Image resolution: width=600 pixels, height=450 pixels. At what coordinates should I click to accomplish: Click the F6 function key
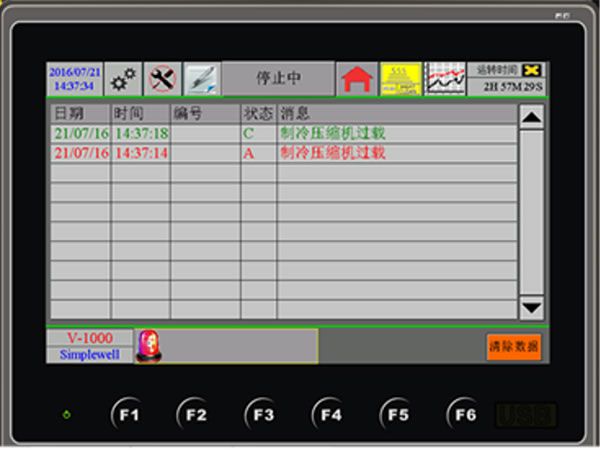[464, 414]
